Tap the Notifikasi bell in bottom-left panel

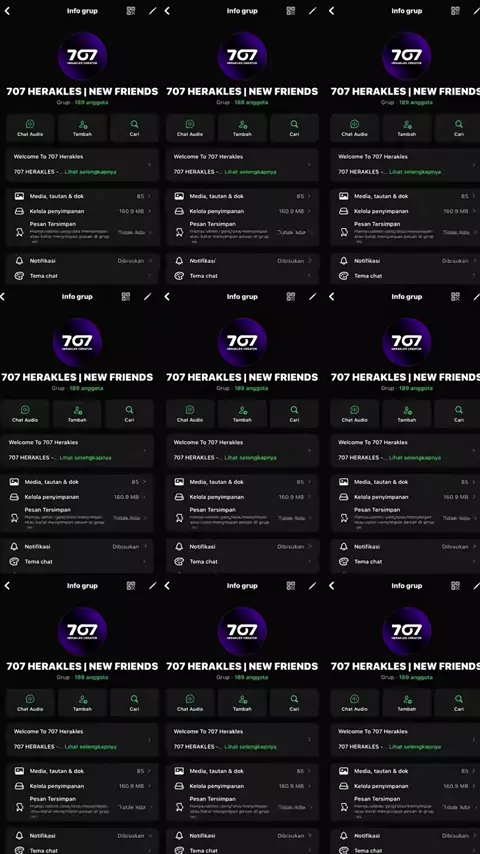pyautogui.click(x=20, y=835)
